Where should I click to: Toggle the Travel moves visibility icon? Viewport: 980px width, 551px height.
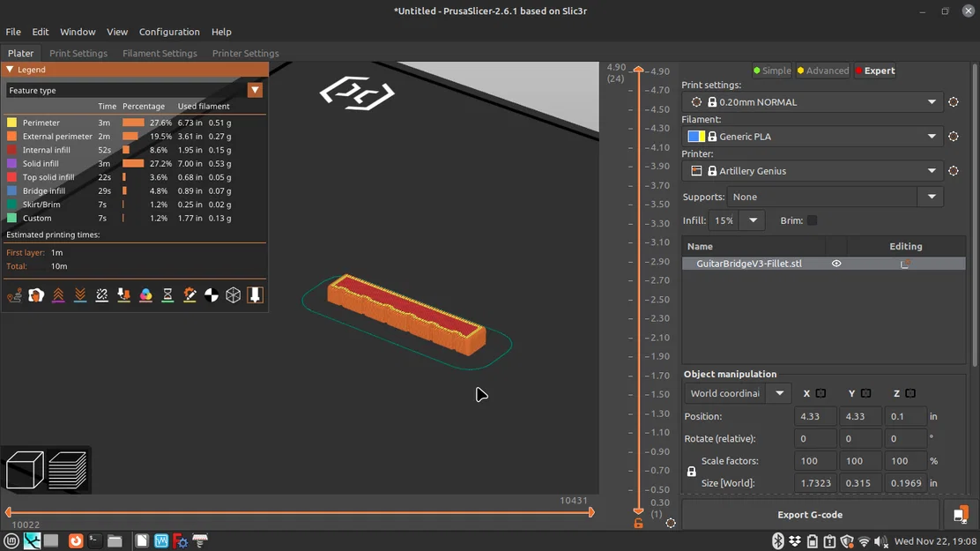pyautogui.click(x=14, y=295)
